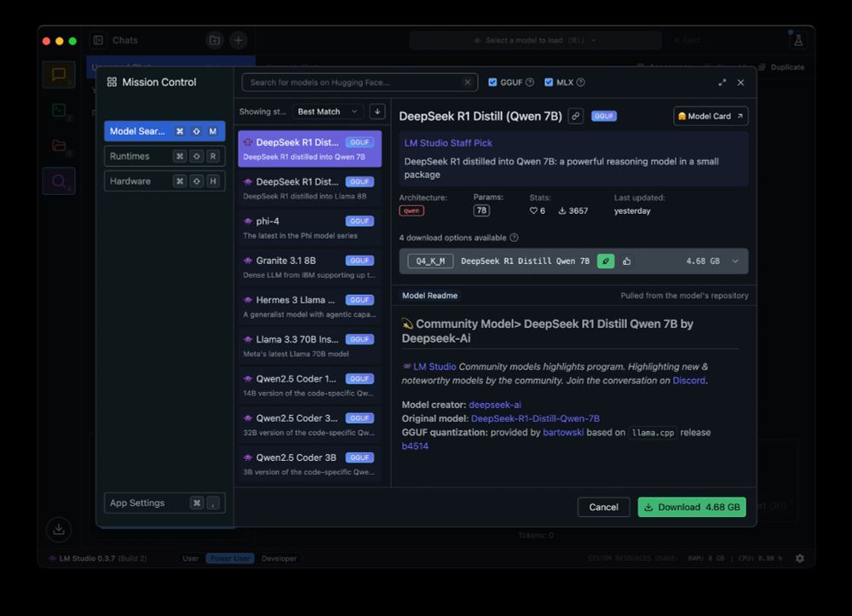Select the phi-4 model result
Screen dimensions: 852x616
tap(310, 227)
